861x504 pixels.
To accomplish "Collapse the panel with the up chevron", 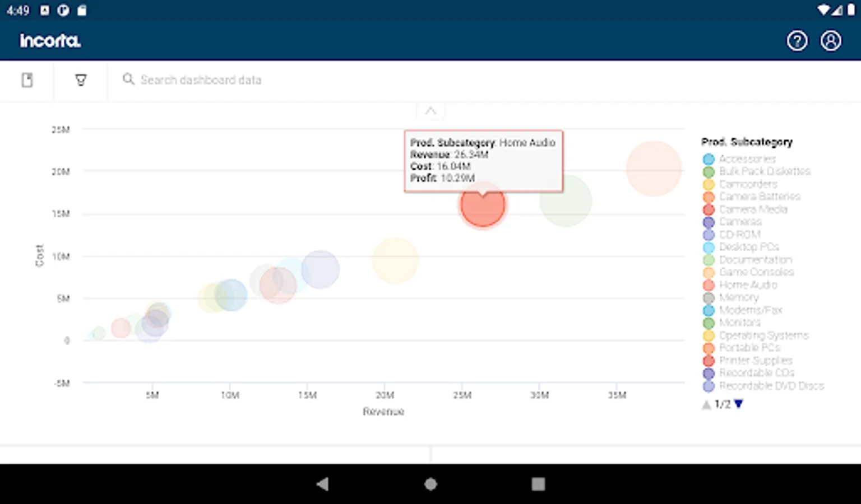I will click(x=430, y=111).
